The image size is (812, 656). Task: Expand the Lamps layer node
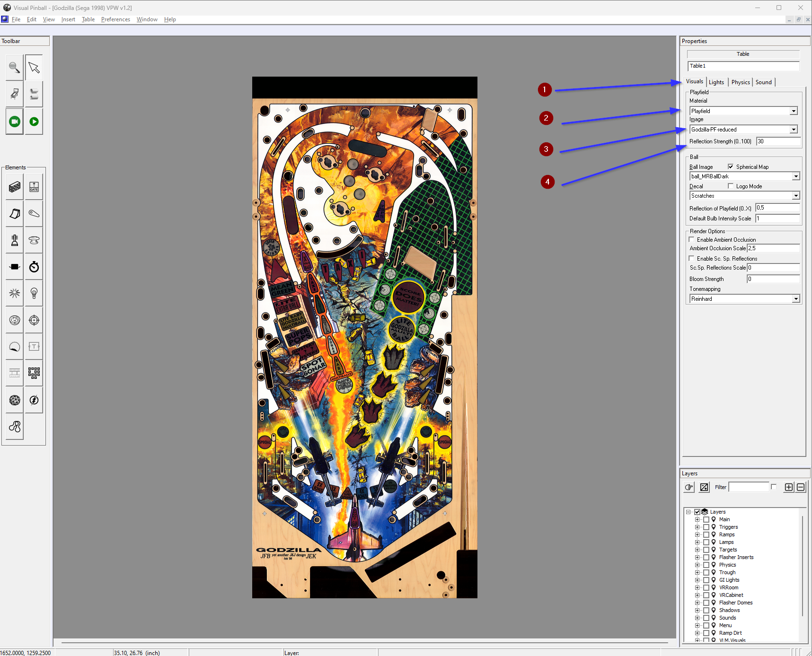(697, 542)
